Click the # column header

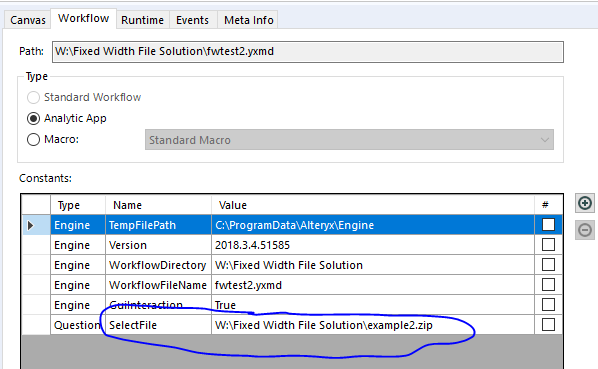[548, 205]
